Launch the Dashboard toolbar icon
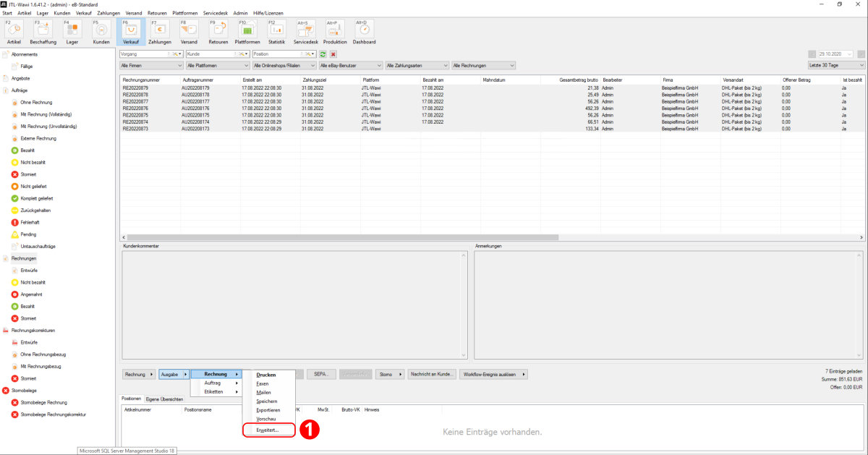This screenshot has height=455, width=868. coord(365,31)
